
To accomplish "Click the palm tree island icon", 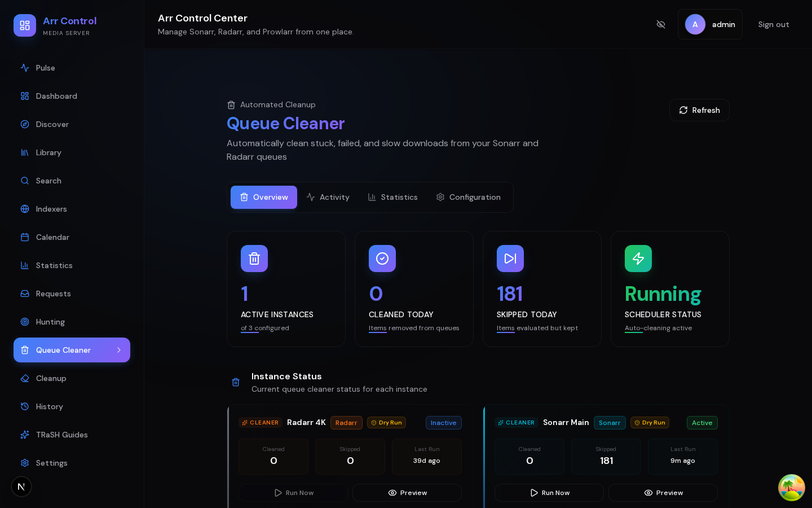I will [x=792, y=488].
